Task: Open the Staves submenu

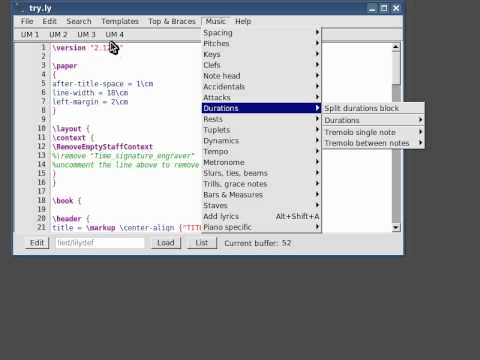Action: click(x=261, y=205)
